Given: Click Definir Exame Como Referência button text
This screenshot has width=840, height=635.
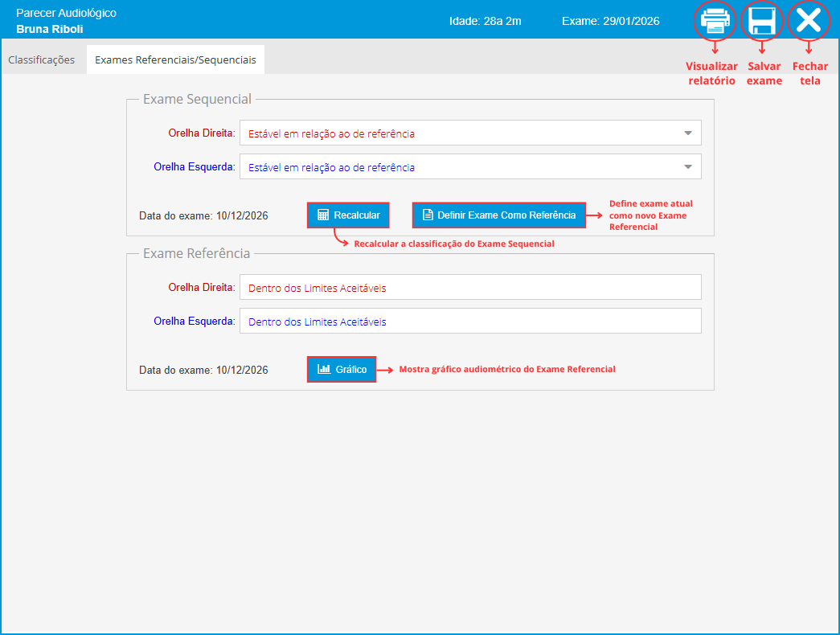Looking at the screenshot, I should click(506, 215).
